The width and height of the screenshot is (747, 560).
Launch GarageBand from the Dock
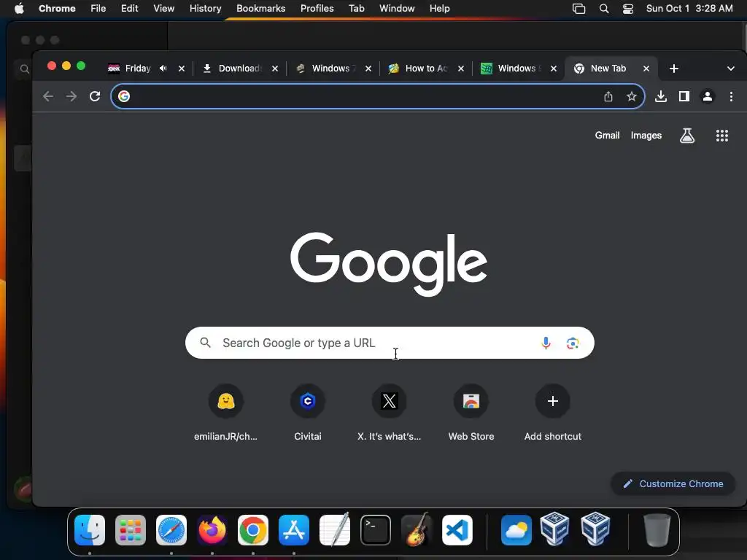coord(417,529)
